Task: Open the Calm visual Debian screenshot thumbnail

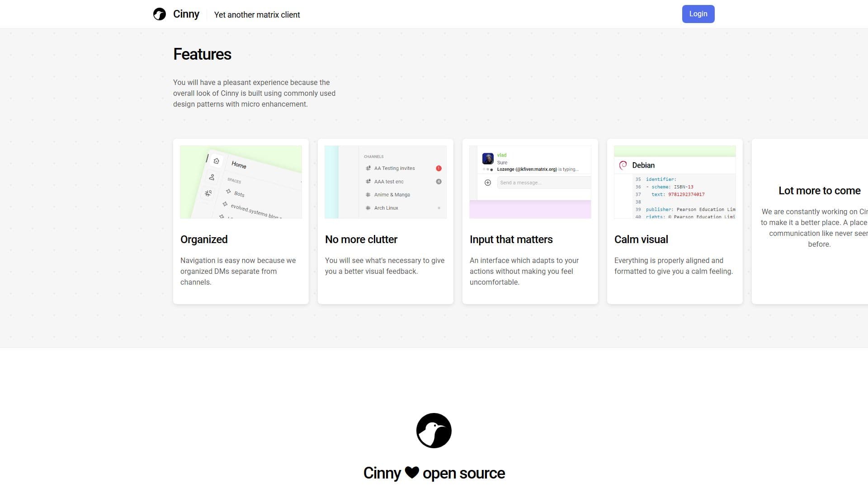Action: click(x=675, y=182)
